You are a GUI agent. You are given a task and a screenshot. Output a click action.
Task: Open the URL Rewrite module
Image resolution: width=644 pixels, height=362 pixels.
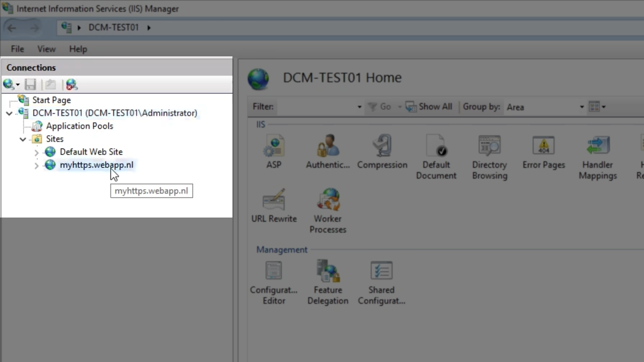(x=274, y=200)
